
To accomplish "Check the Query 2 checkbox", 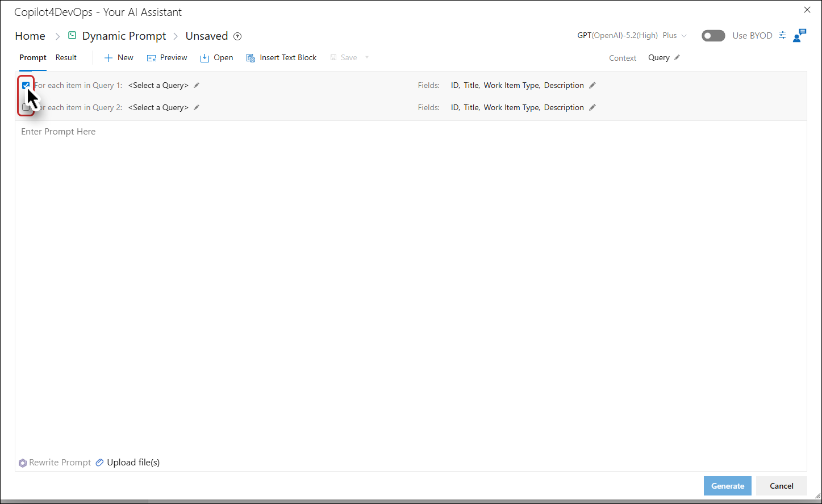I will [x=26, y=107].
